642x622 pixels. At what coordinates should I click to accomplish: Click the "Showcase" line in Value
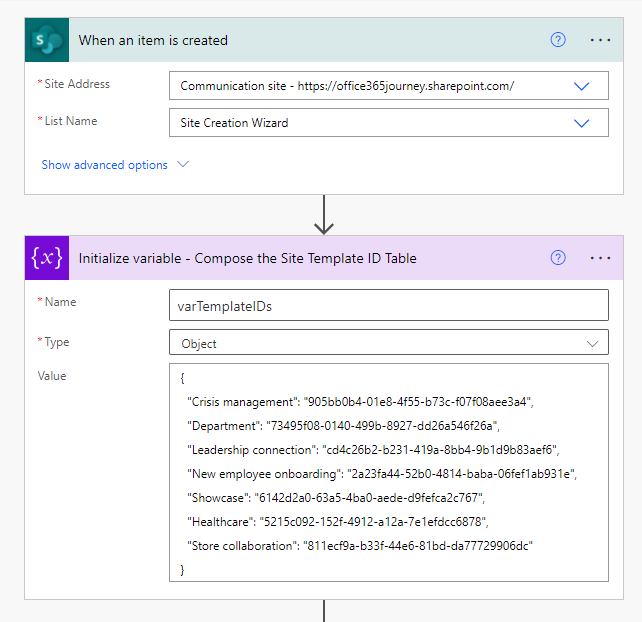click(336, 498)
